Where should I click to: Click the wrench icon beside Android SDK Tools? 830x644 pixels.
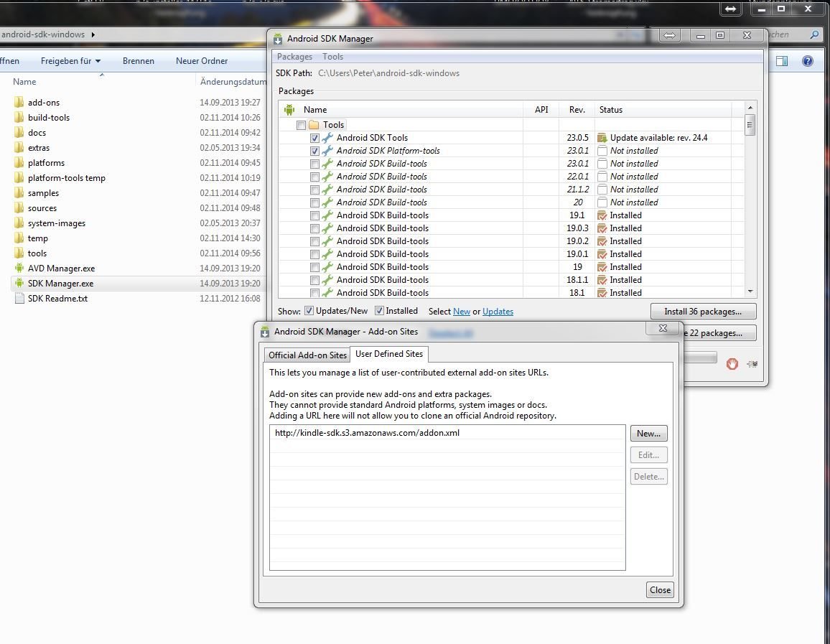(x=327, y=138)
